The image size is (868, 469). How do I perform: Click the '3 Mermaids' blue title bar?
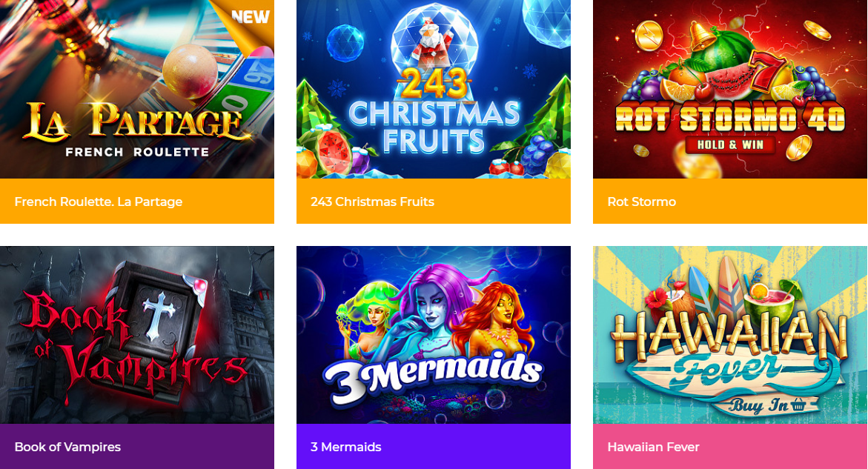pyautogui.click(x=434, y=446)
